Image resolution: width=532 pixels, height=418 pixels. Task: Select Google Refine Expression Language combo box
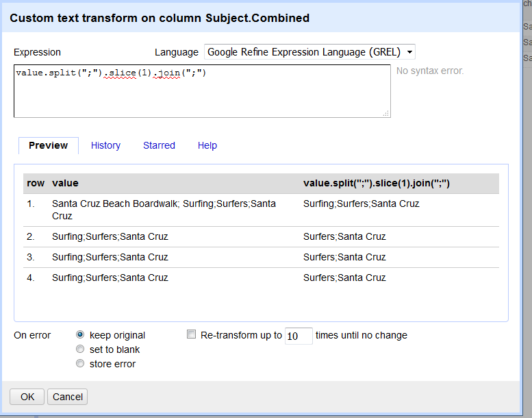click(309, 52)
